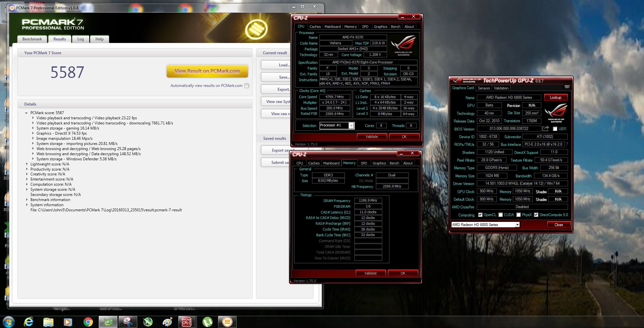Open uTorrent from the taskbar
Viewport: 644px width, 328px height.
point(208,322)
